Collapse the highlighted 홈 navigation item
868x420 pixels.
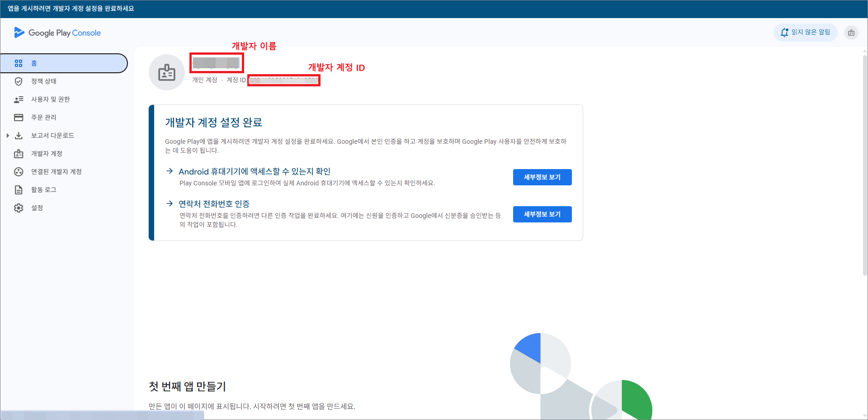pyautogui.click(x=63, y=63)
